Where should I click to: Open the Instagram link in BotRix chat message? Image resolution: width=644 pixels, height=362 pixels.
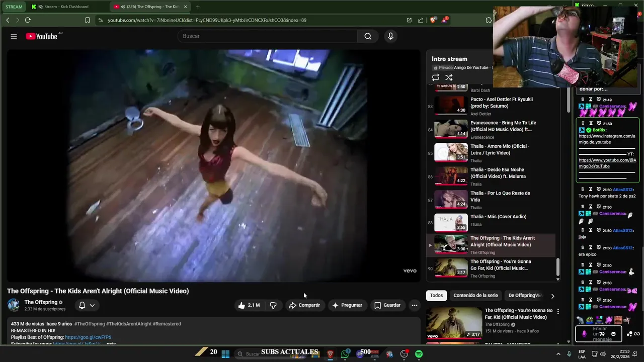607,139
